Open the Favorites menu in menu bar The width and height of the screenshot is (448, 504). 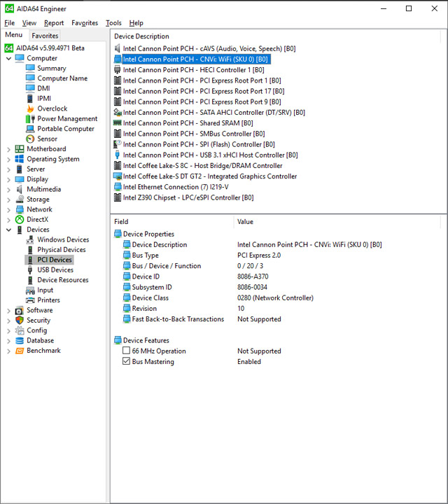(85, 23)
